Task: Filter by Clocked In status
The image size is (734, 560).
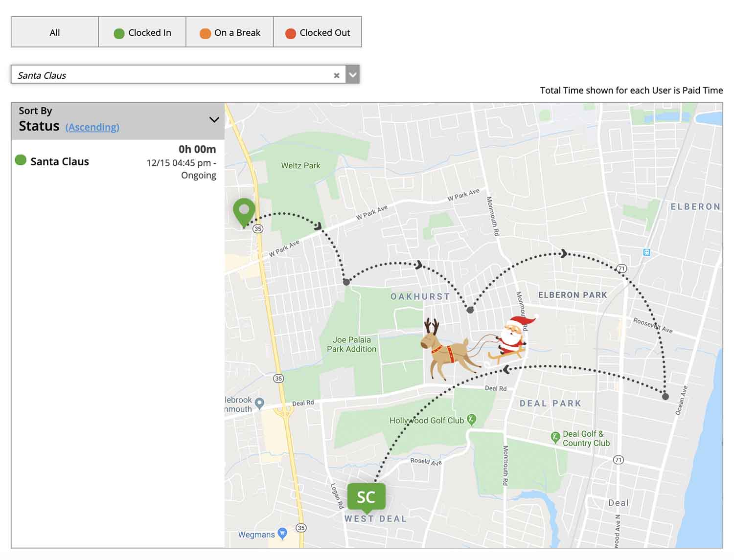Action: pos(142,32)
